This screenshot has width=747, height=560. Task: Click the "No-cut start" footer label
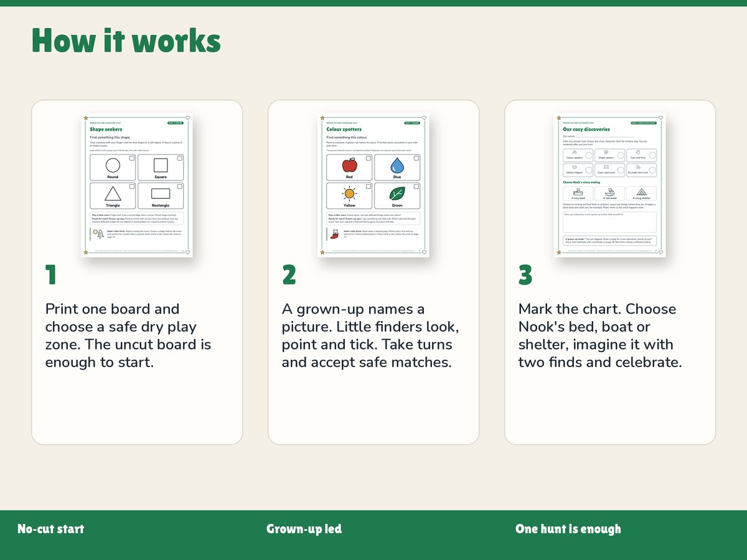tap(51, 529)
